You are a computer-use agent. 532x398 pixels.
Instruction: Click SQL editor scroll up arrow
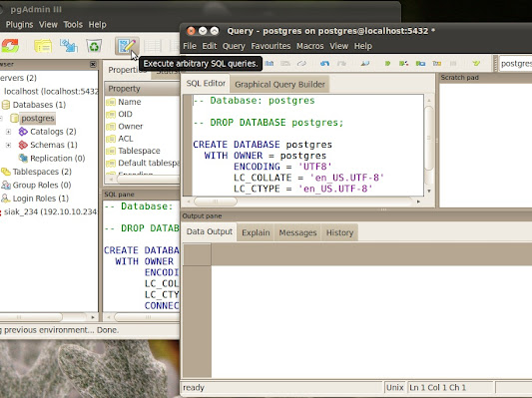429,101
